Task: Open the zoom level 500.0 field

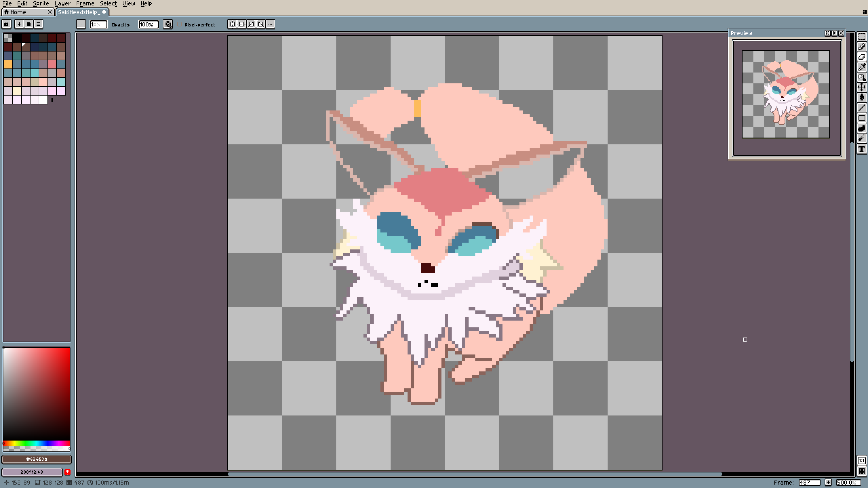Action: click(x=848, y=482)
